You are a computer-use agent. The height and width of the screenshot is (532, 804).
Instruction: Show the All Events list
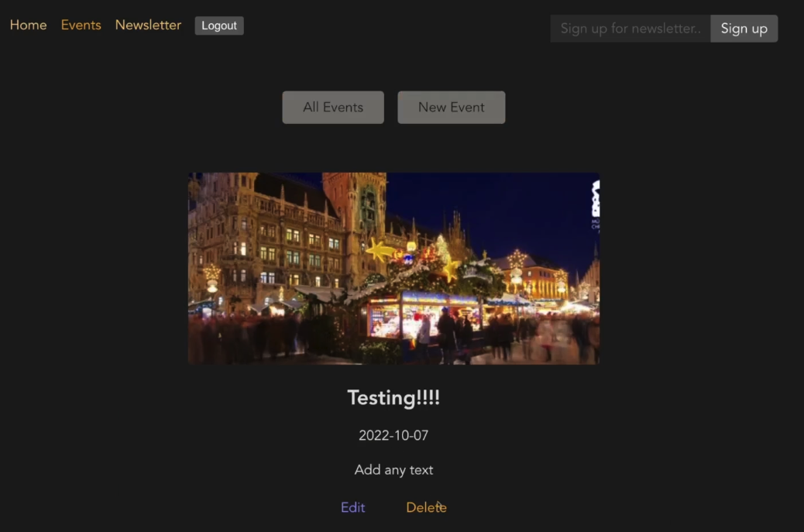[332, 108]
